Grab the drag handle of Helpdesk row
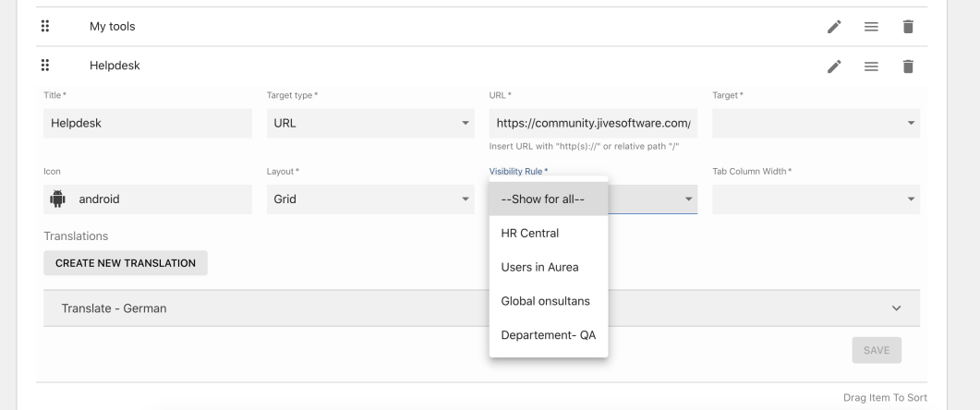Screen dimensions: 980x410 pos(45,65)
